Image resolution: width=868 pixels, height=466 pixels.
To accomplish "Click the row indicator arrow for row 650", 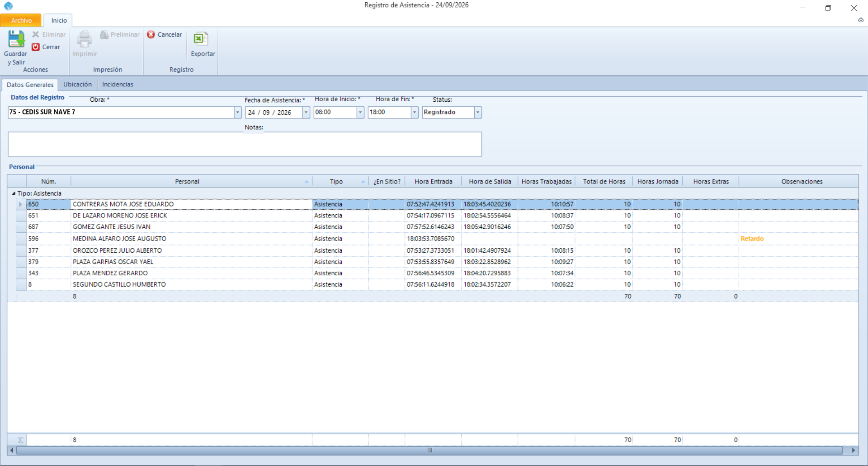I will coord(20,204).
